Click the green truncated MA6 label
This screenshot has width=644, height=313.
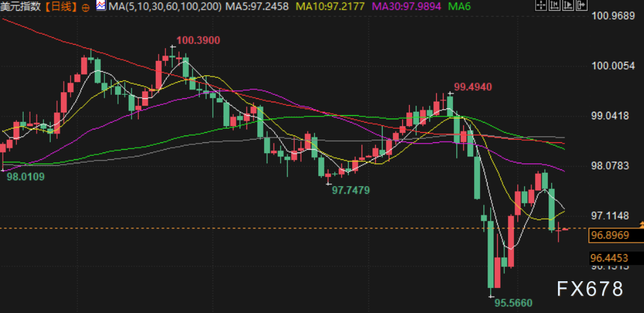tap(460, 7)
